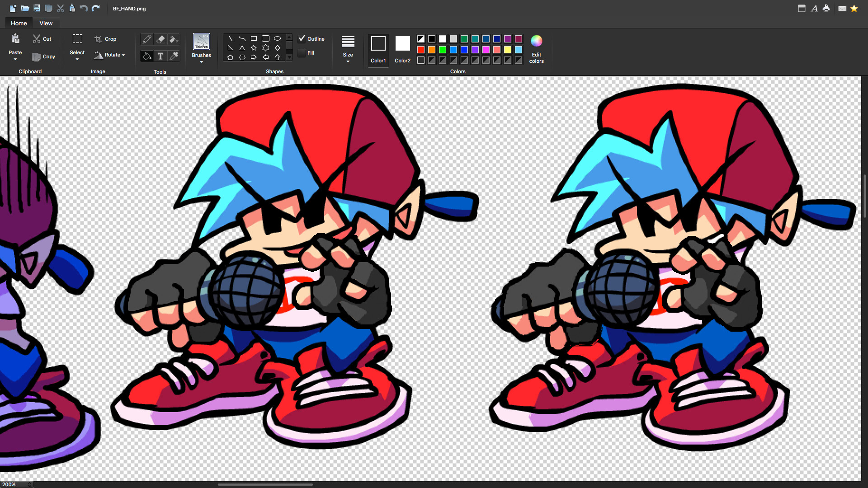Set Color2 as the active color slot
The image size is (868, 488).
pos(402,49)
